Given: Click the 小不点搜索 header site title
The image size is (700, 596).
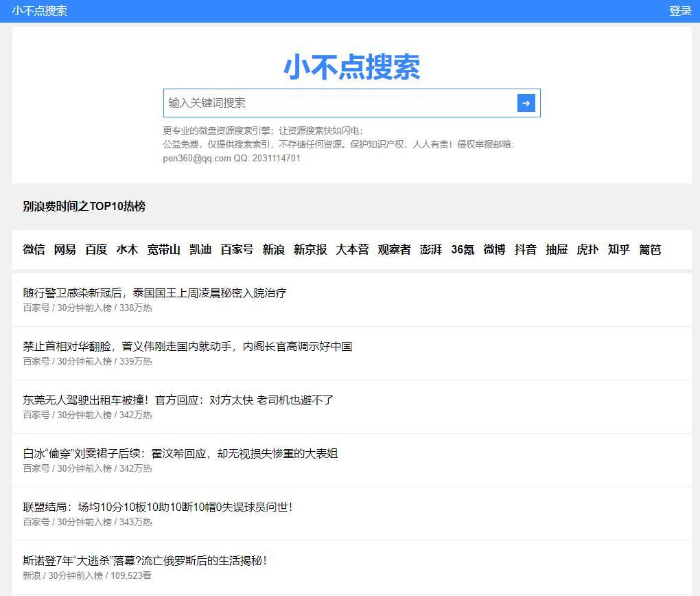Looking at the screenshot, I should coord(40,11).
